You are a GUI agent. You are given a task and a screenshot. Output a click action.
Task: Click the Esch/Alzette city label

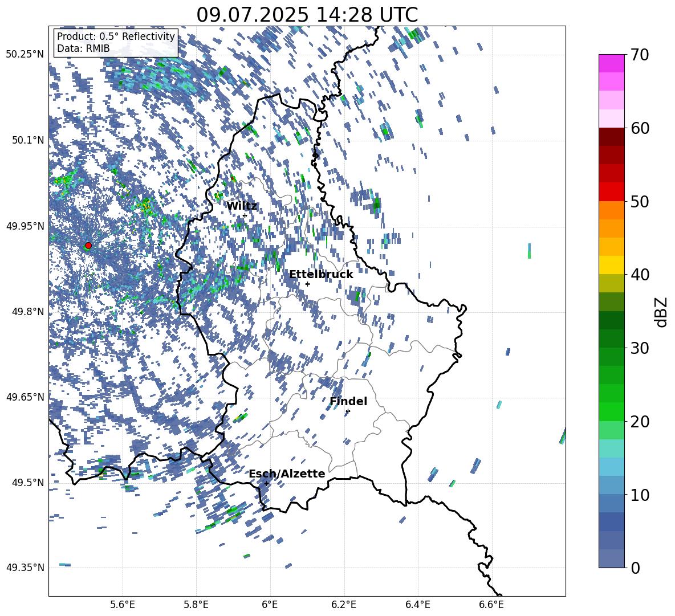click(x=287, y=474)
